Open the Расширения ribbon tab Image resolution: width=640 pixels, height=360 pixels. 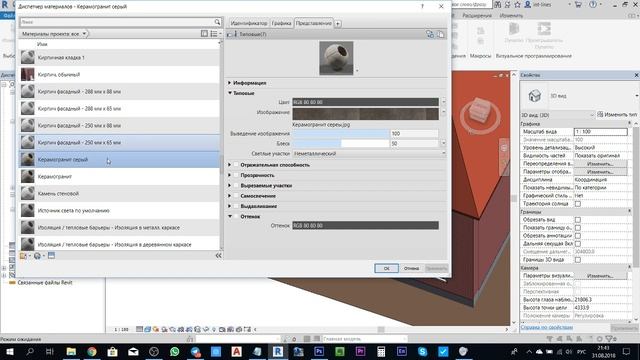click(x=477, y=16)
